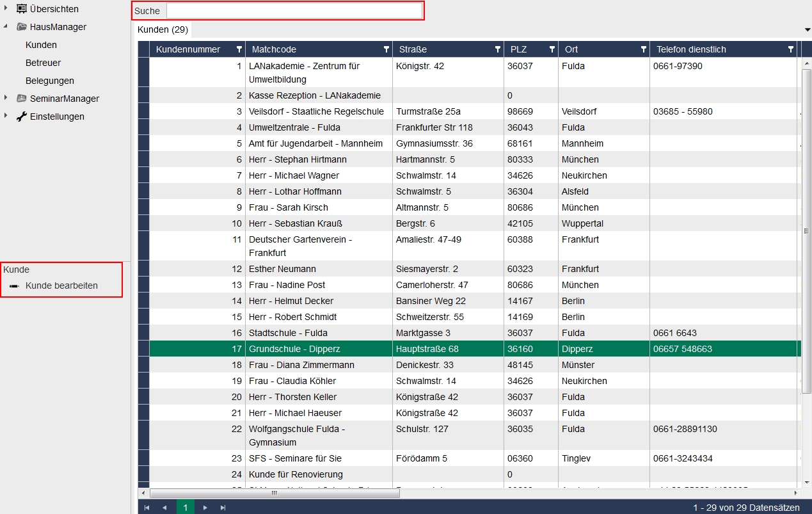Go to the first page of records
Image resolution: width=812 pixels, height=514 pixels.
[147, 508]
